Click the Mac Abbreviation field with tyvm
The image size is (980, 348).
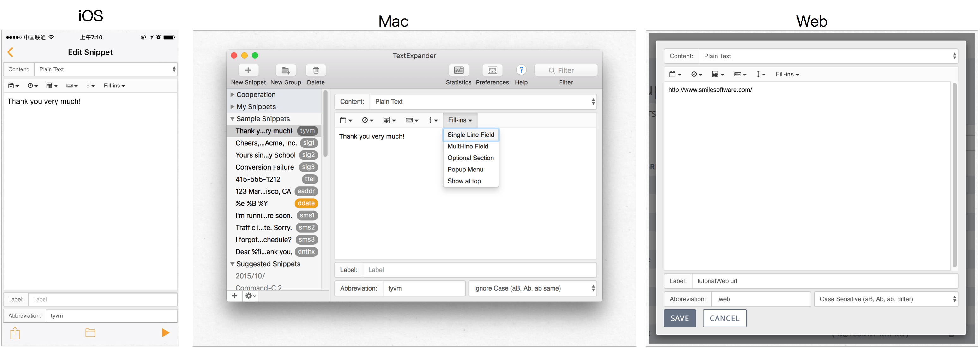(424, 289)
